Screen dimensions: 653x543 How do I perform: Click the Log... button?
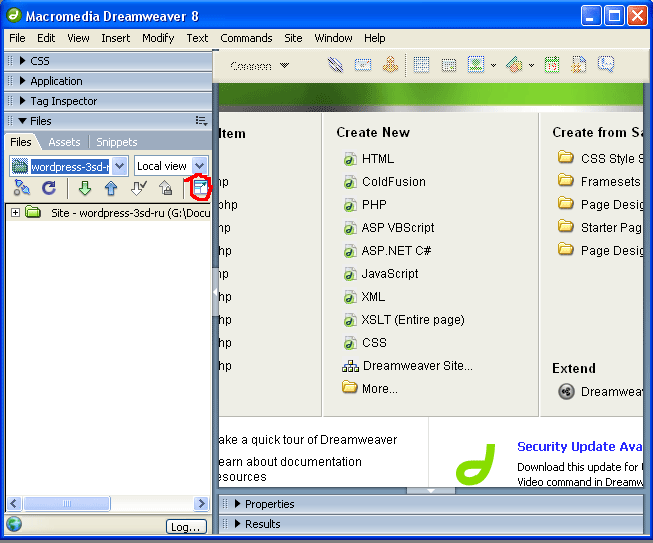186,527
